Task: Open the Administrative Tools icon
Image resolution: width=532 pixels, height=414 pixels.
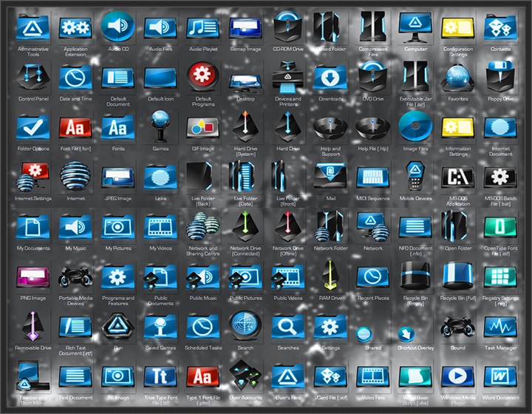Action: [32, 28]
